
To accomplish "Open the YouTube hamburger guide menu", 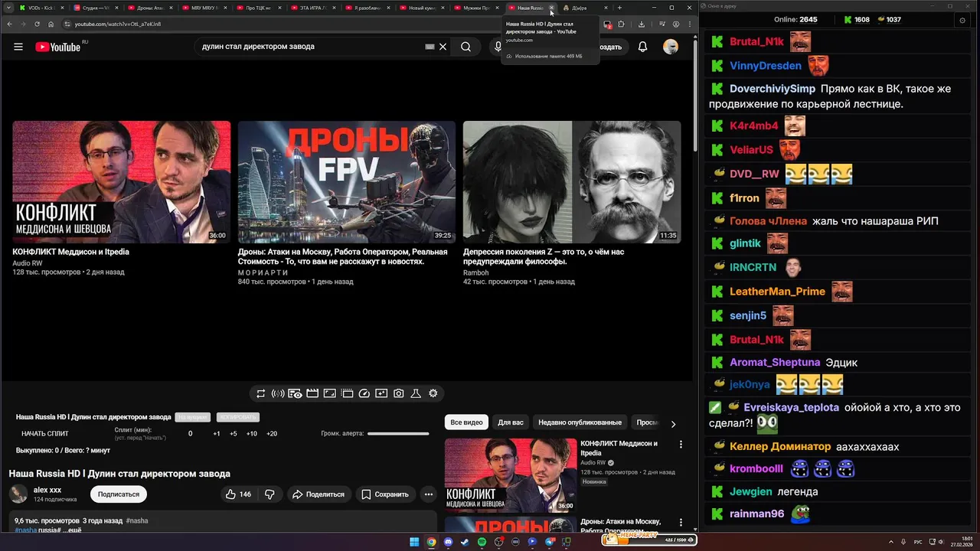I will click(x=18, y=47).
